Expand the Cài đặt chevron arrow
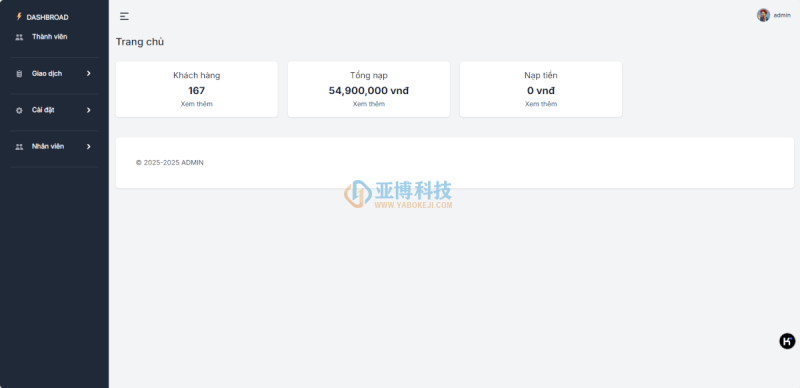Screen dimensions: 800x388 point(89,110)
